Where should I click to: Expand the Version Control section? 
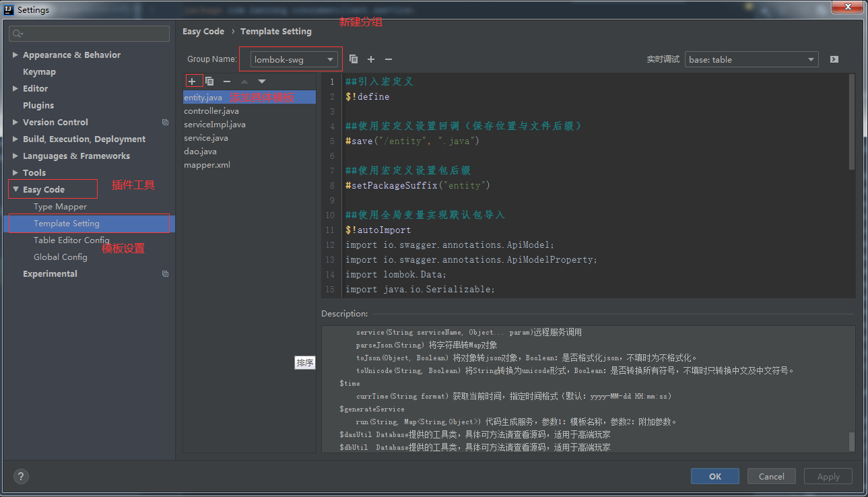pos(15,122)
